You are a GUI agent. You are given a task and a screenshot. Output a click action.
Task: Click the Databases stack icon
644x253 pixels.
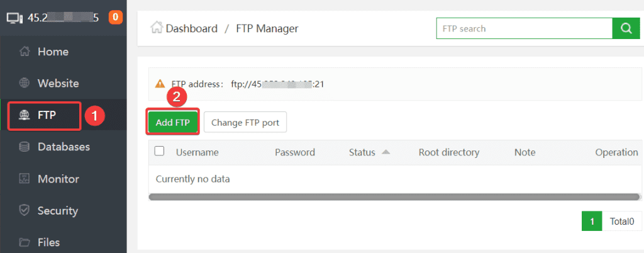coord(25,147)
